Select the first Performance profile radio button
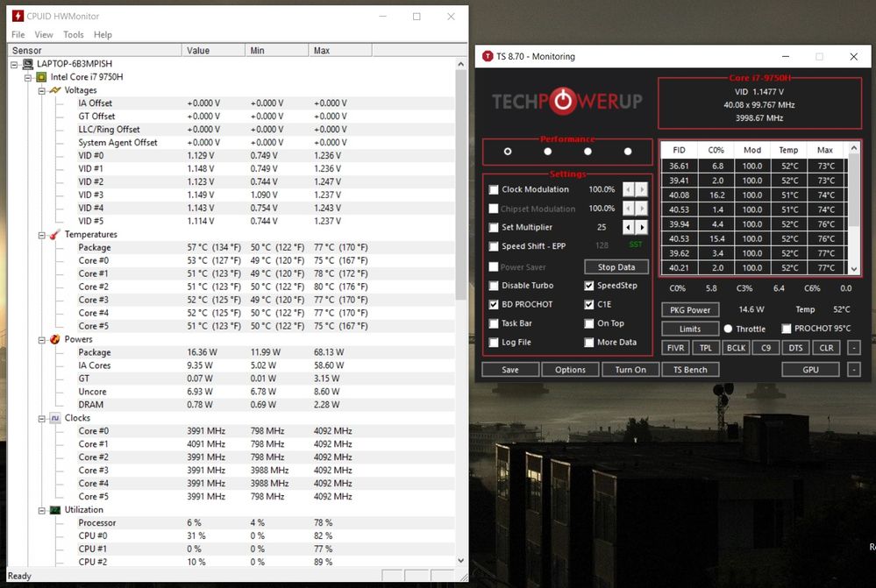Image resolution: width=876 pixels, height=588 pixels. [508, 152]
